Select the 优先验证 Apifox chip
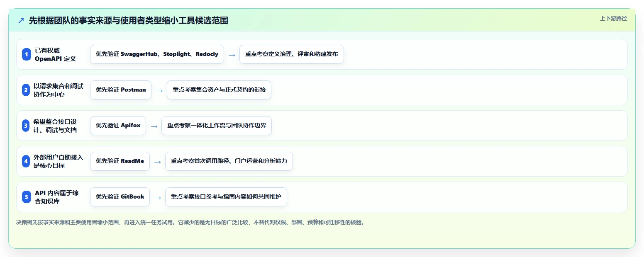The image size is (644, 257). pos(118,126)
